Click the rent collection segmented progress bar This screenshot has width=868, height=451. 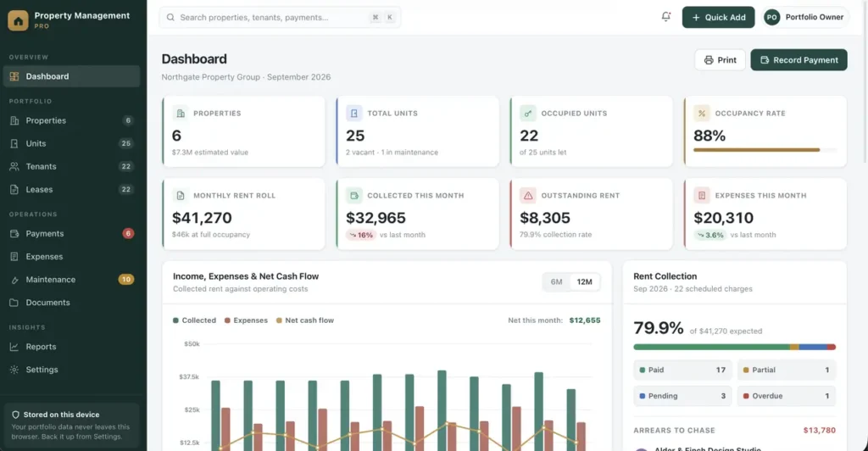pyautogui.click(x=734, y=347)
